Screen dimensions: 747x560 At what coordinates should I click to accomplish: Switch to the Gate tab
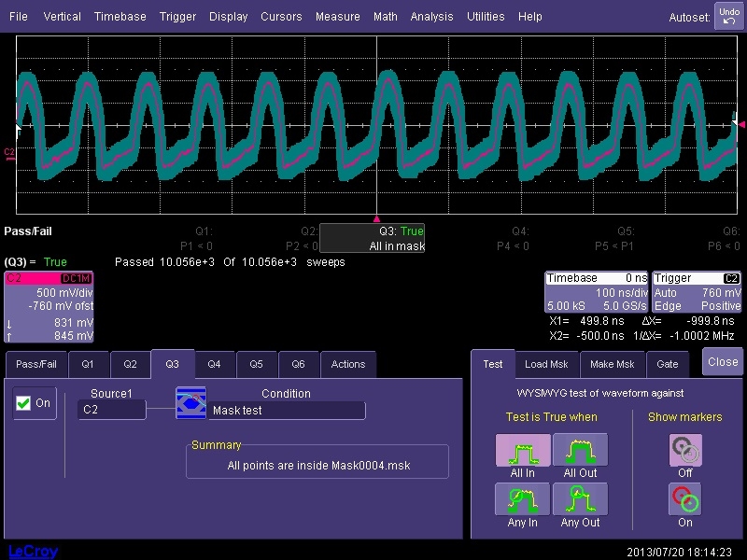[x=667, y=364]
